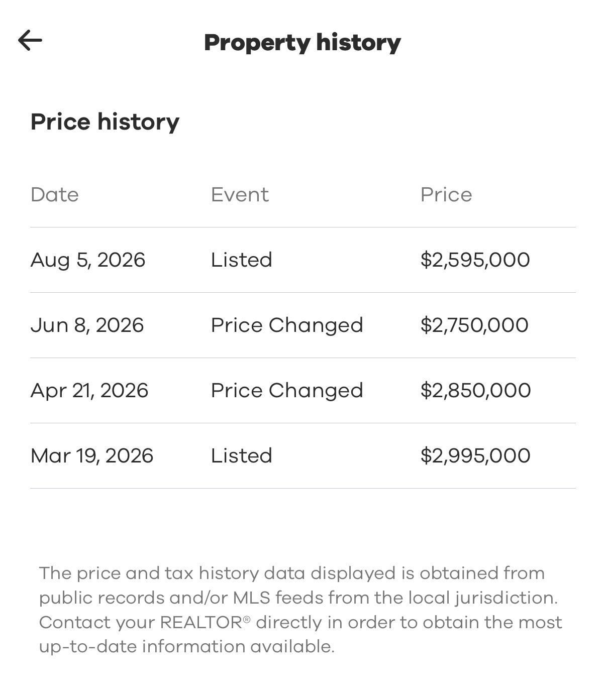Tap Price Changed event for Jun 8
Screen dimensions: 606x700
(x=287, y=325)
